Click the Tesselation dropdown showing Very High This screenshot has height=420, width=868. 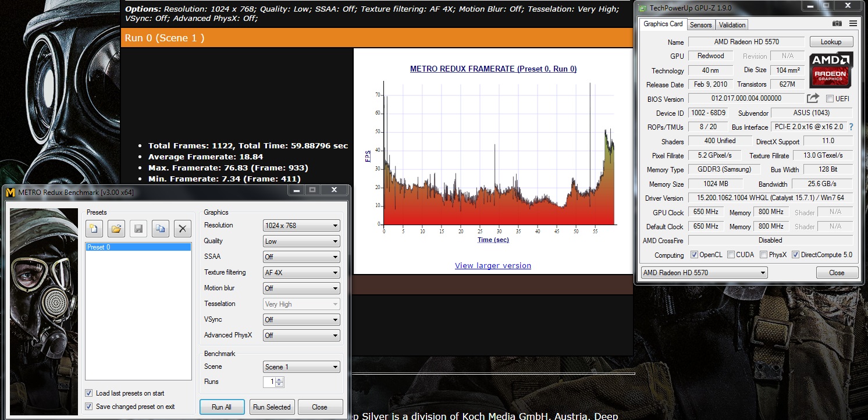[x=301, y=304]
